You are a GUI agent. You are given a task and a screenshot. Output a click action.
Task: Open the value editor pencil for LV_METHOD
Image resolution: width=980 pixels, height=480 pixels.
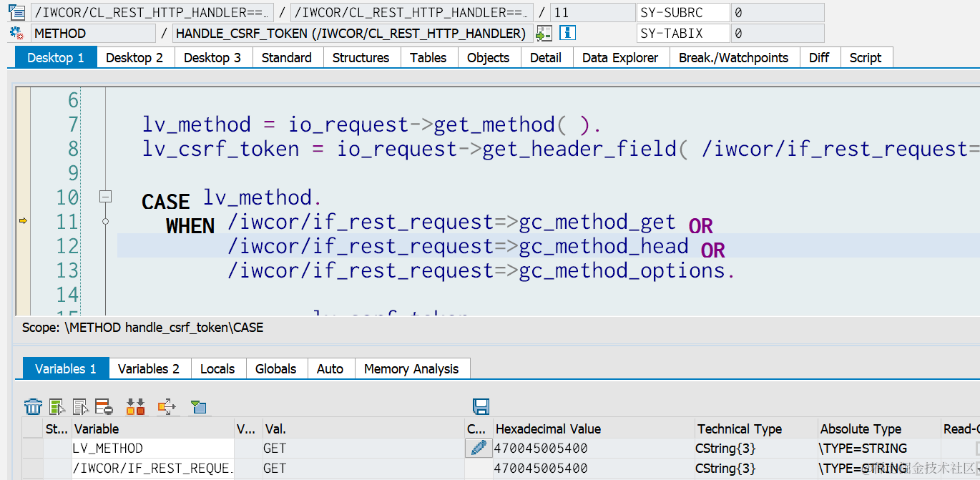click(x=478, y=448)
